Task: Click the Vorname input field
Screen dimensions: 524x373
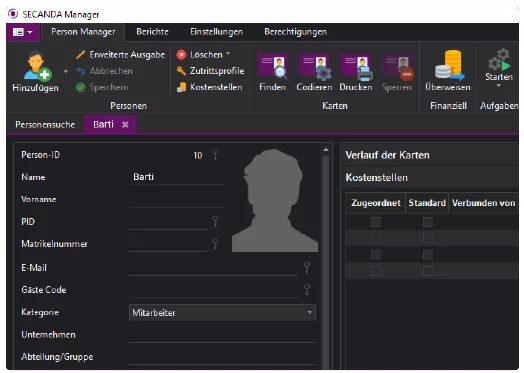Action: click(176, 200)
